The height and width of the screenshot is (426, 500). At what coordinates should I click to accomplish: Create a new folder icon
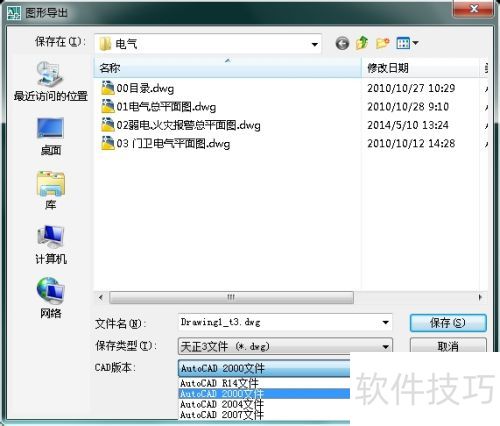[382, 43]
